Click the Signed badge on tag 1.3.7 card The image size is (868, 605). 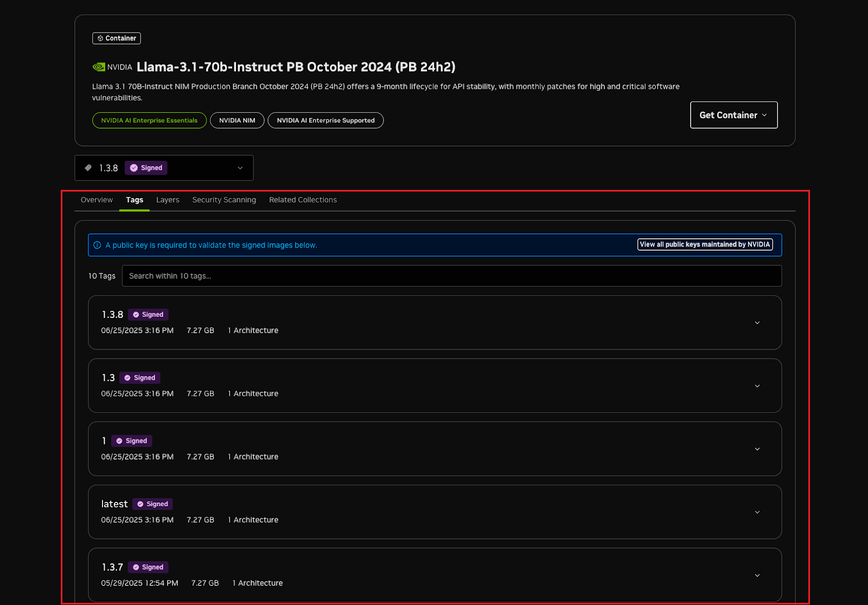click(148, 567)
